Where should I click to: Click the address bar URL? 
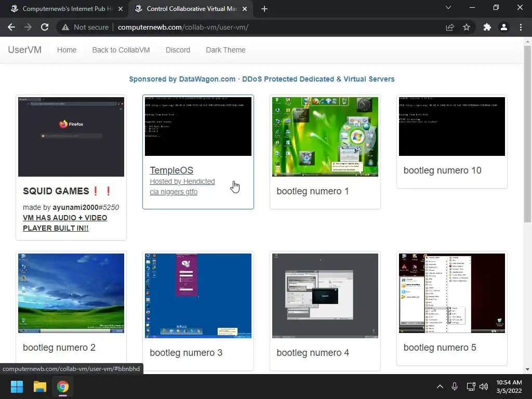point(183,27)
